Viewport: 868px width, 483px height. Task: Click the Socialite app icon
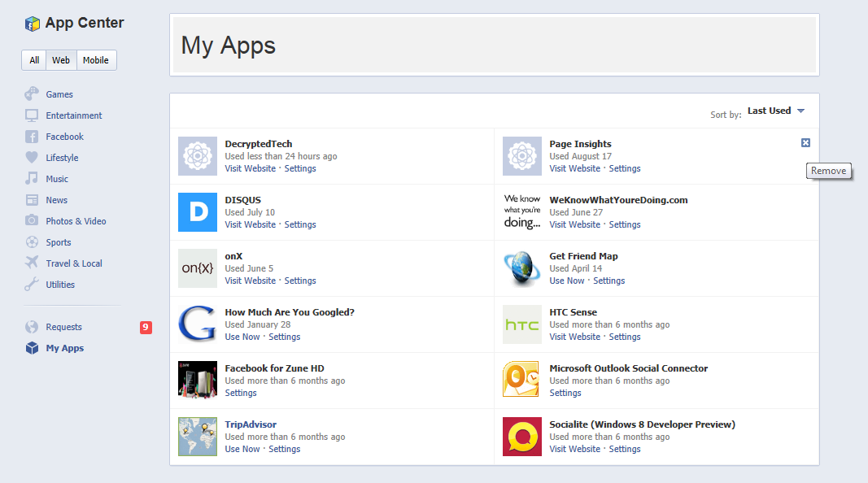522,437
